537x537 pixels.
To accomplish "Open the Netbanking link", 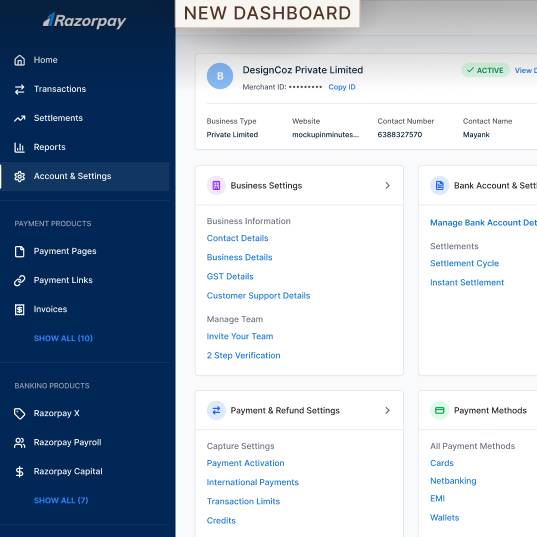I will pos(453,481).
